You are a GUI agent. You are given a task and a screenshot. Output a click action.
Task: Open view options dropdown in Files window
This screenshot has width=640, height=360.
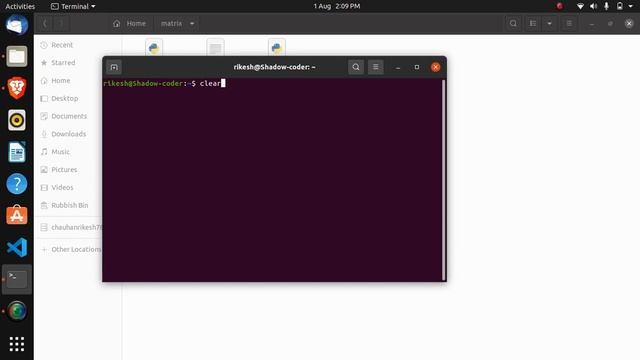549,24
